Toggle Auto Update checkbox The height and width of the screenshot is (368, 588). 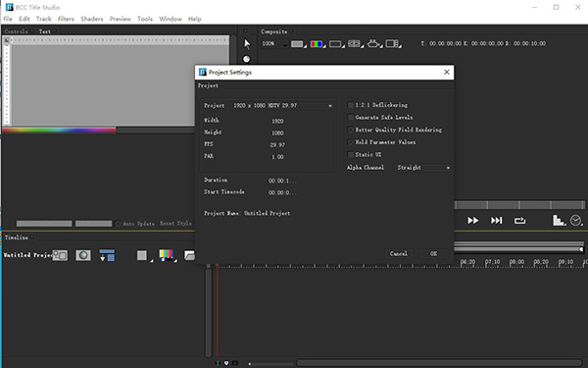(x=119, y=224)
